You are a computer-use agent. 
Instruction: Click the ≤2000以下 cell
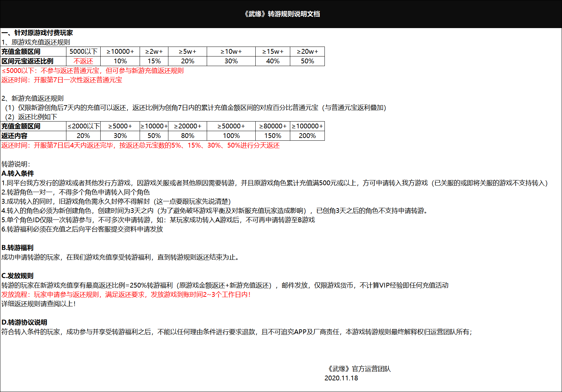[x=84, y=126]
